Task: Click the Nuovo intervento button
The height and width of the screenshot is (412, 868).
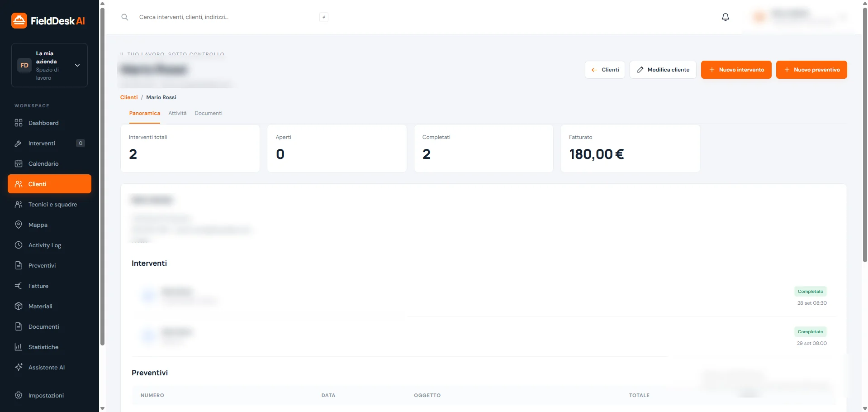Action: pyautogui.click(x=736, y=70)
